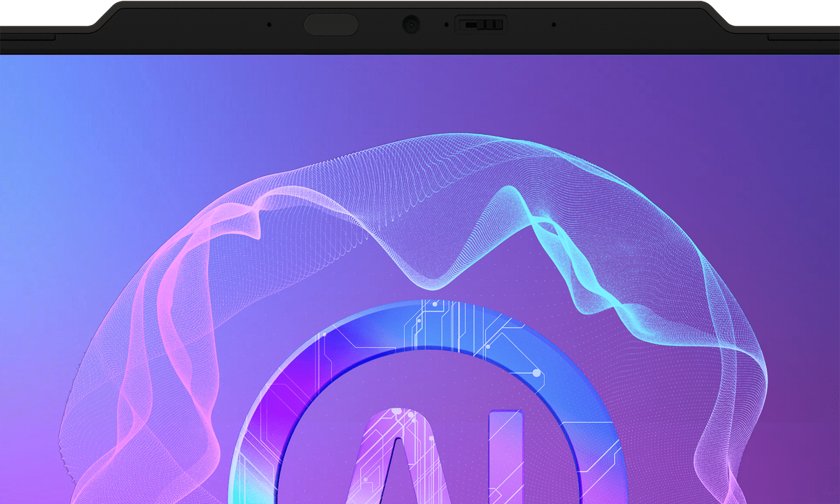Screen dimensions: 840x504
Task: Click the cyan wave peak right of center
Action: tap(507, 192)
